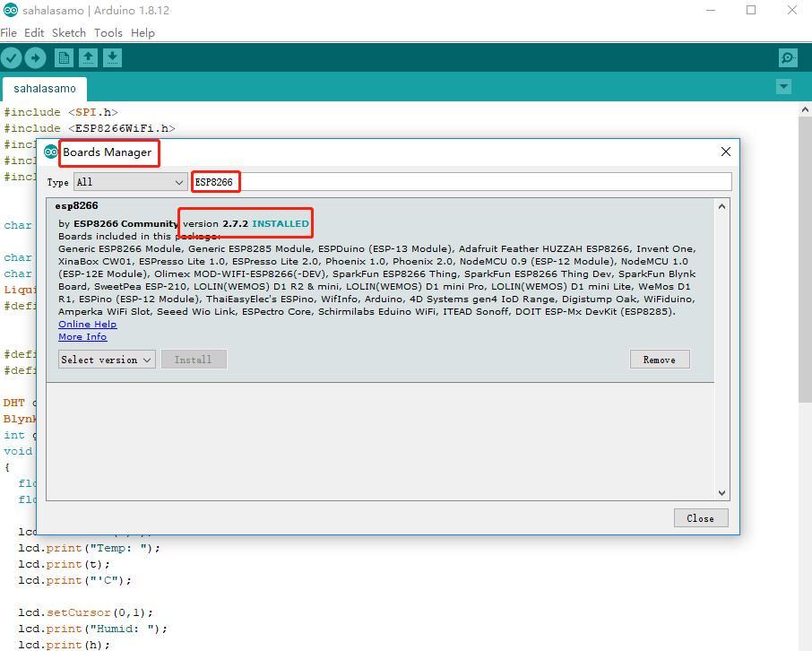Click the lcd.print("'C") code line
The image size is (812, 651).
[x=75, y=580]
